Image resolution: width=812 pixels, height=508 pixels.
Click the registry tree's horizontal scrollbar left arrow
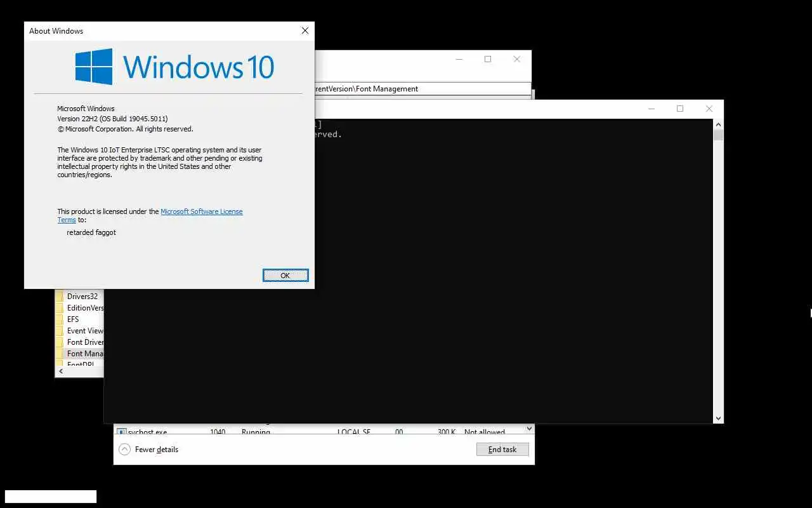pos(61,371)
